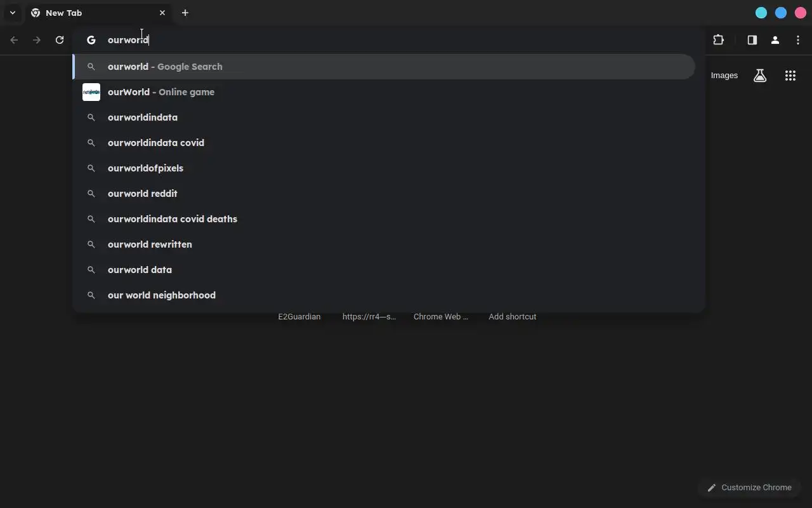Go forward using the forward arrow
Viewport: 812px width, 508px height.
pos(37,40)
